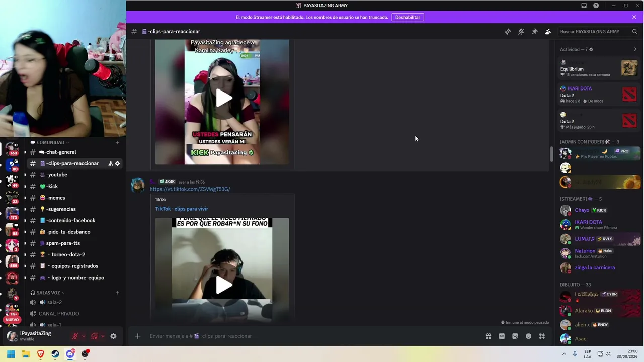Screen dimensions: 644x362
Task: Open the help question mark icon
Action: pyautogui.click(x=596, y=6)
